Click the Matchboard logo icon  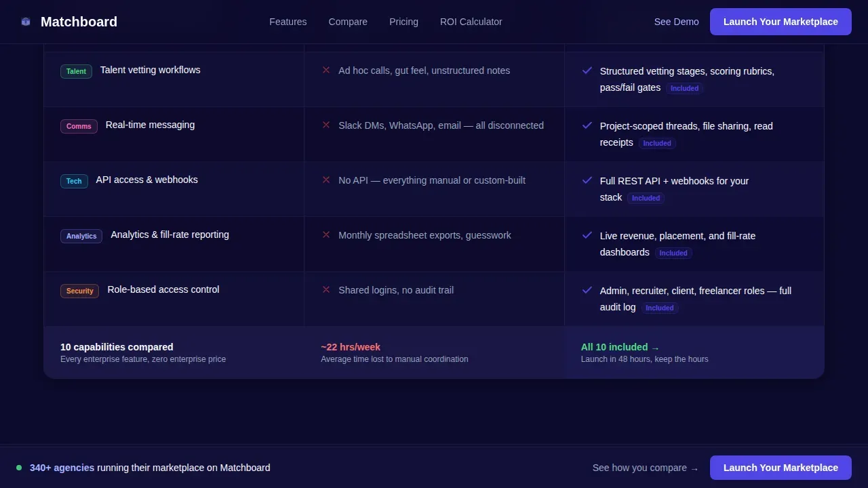coord(26,22)
